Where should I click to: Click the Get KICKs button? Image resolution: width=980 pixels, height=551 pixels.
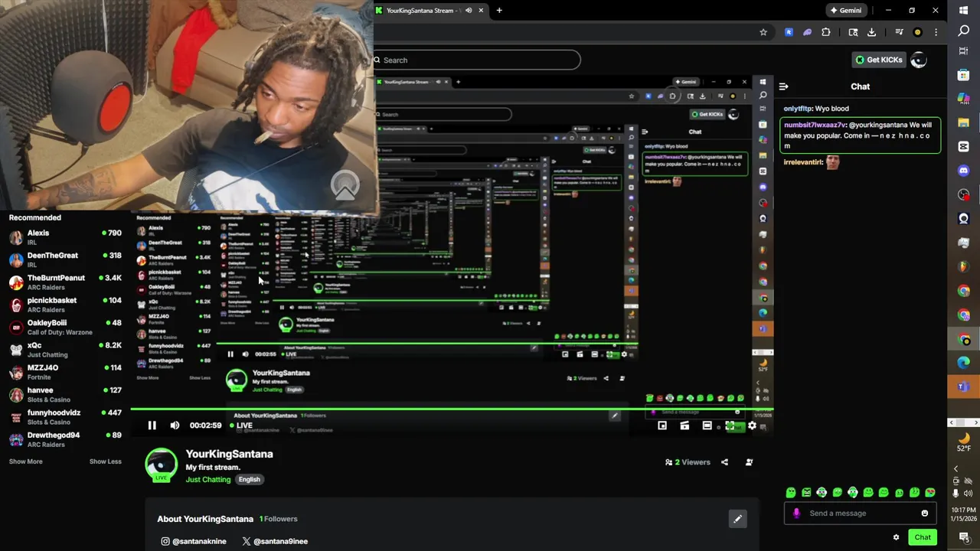[879, 60]
